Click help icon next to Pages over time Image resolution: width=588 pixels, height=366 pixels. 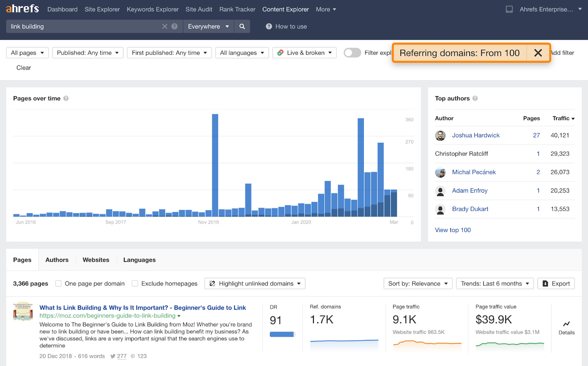[66, 98]
